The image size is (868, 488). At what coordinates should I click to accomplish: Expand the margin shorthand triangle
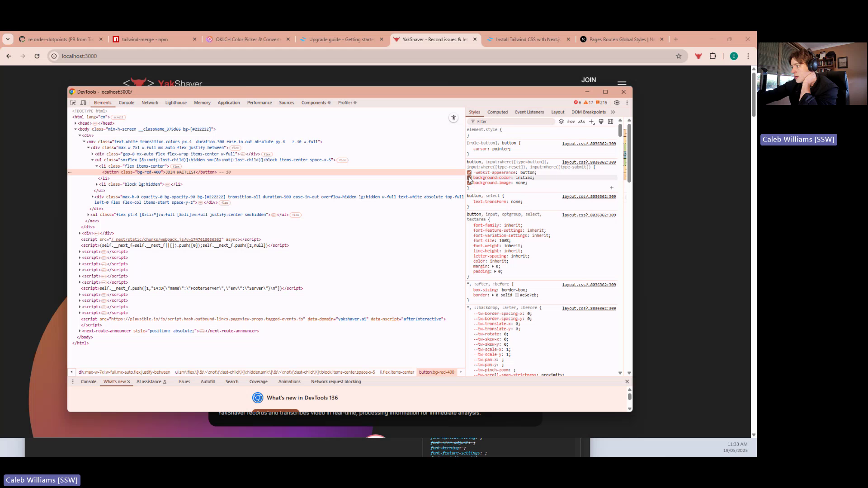click(493, 267)
